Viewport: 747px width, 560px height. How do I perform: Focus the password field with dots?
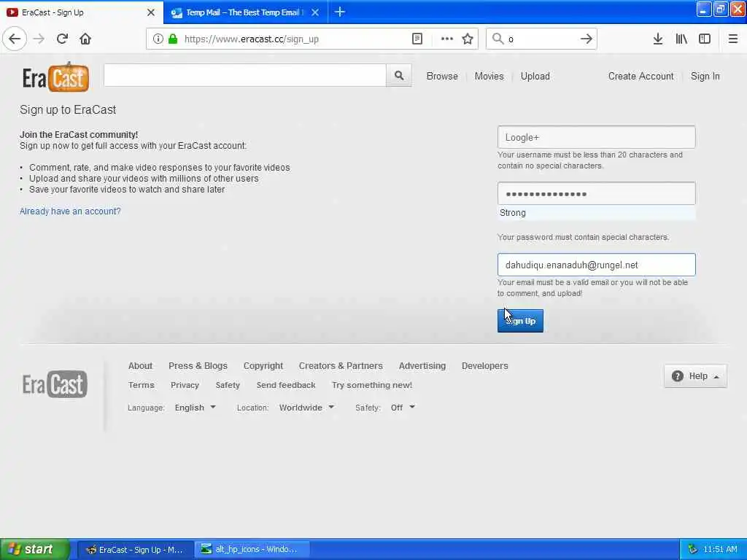click(596, 193)
